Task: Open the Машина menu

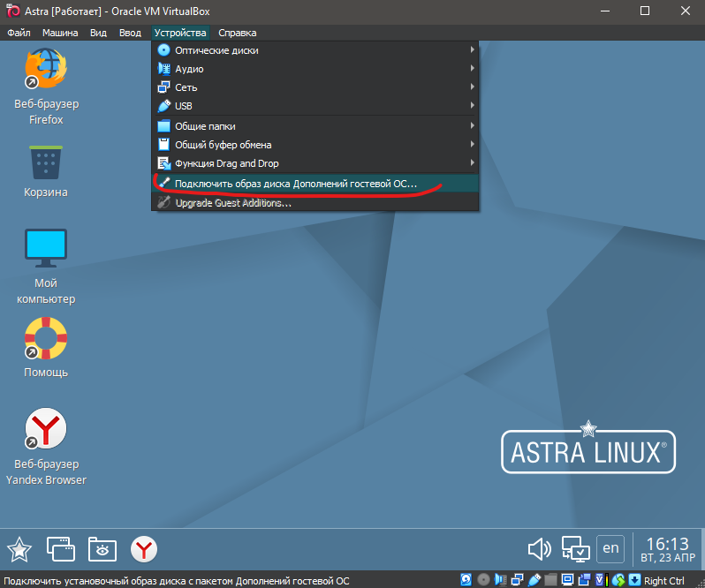Action: coord(60,33)
